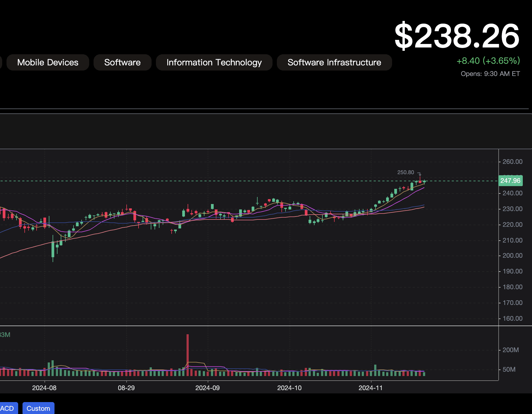Click the 230.00 price axis label
This screenshot has width=532, height=414.
(x=512, y=209)
